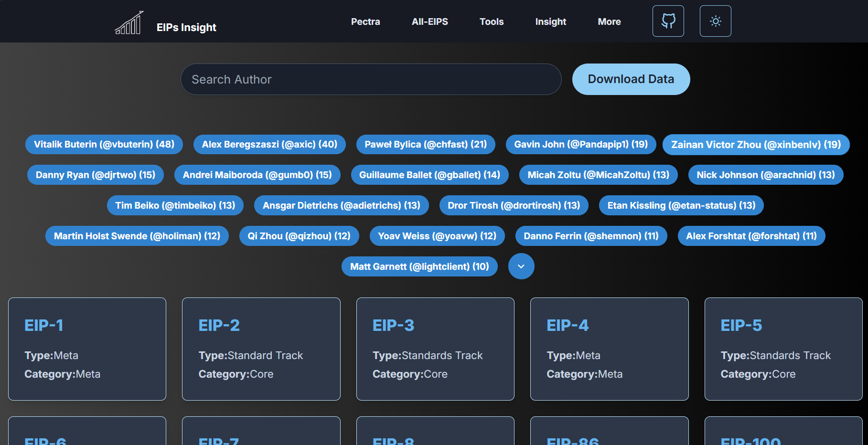The height and width of the screenshot is (445, 868).
Task: Select the Tim Beiko author chip
Action: point(175,205)
